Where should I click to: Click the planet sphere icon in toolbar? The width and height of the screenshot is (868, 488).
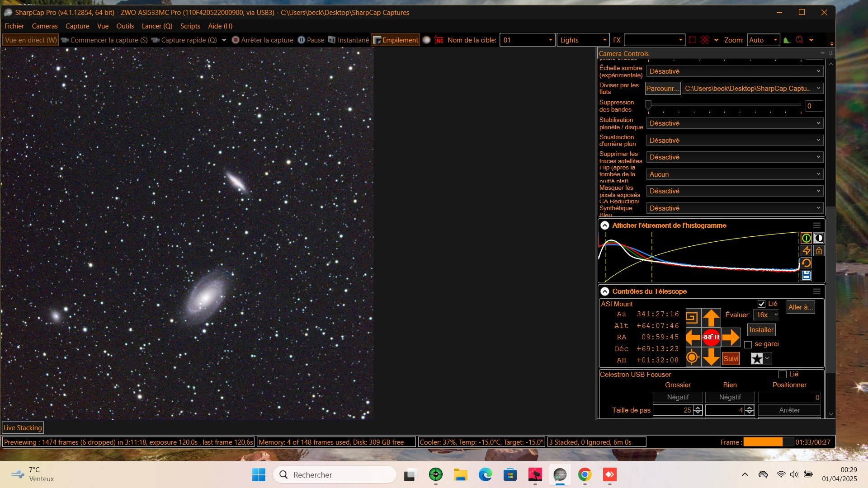pos(426,40)
